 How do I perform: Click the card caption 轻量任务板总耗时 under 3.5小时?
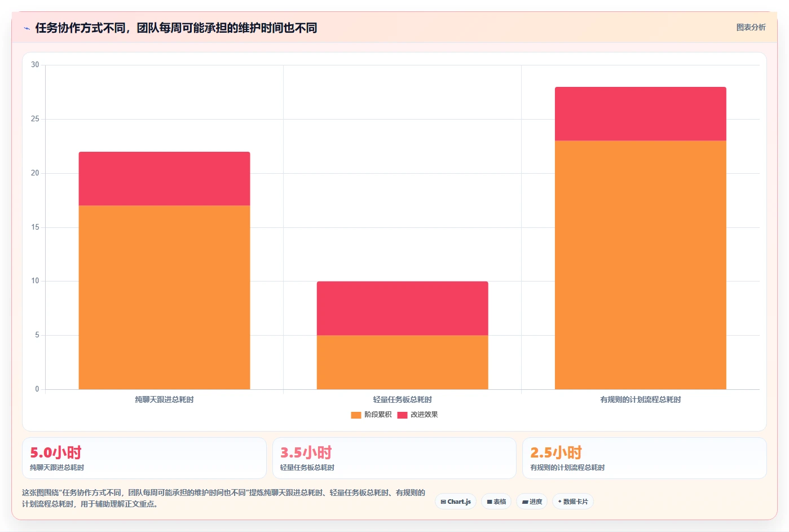click(x=307, y=468)
